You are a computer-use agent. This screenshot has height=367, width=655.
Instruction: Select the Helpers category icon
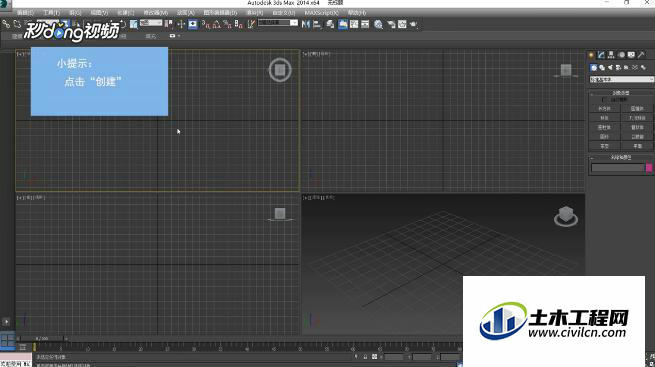(x=626, y=68)
